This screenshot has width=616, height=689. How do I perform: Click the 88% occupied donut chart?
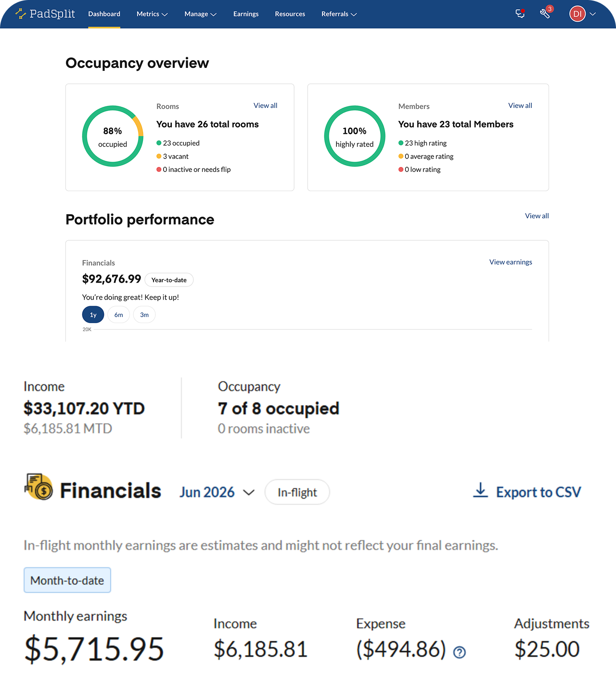tap(113, 136)
